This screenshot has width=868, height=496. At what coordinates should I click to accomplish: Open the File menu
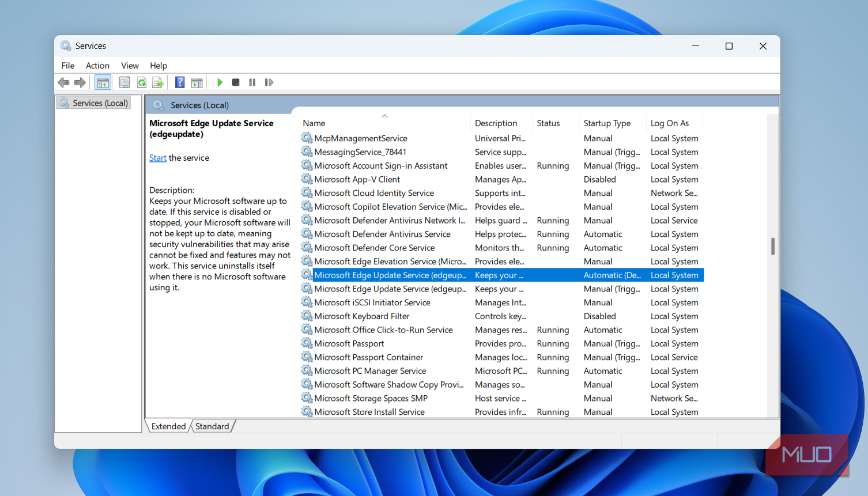[x=68, y=66]
